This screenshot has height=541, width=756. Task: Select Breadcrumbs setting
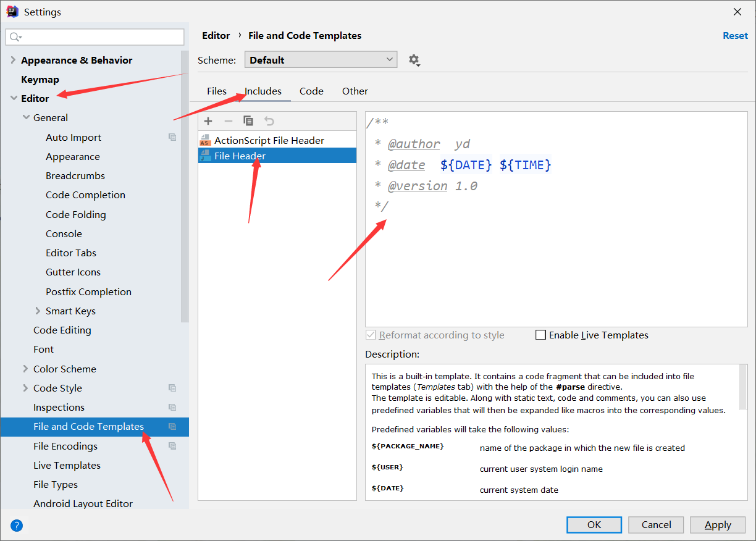coord(75,175)
